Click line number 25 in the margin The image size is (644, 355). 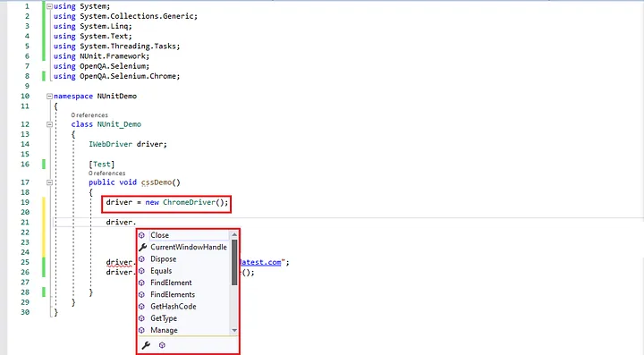tap(25, 262)
